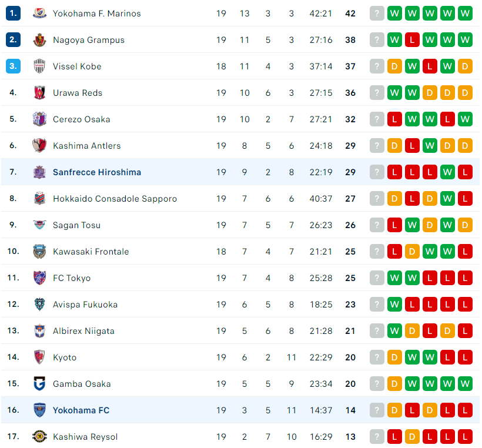Click the Vissel Kobe crest icon
Viewport: 482px width, 448px height.
point(39,66)
